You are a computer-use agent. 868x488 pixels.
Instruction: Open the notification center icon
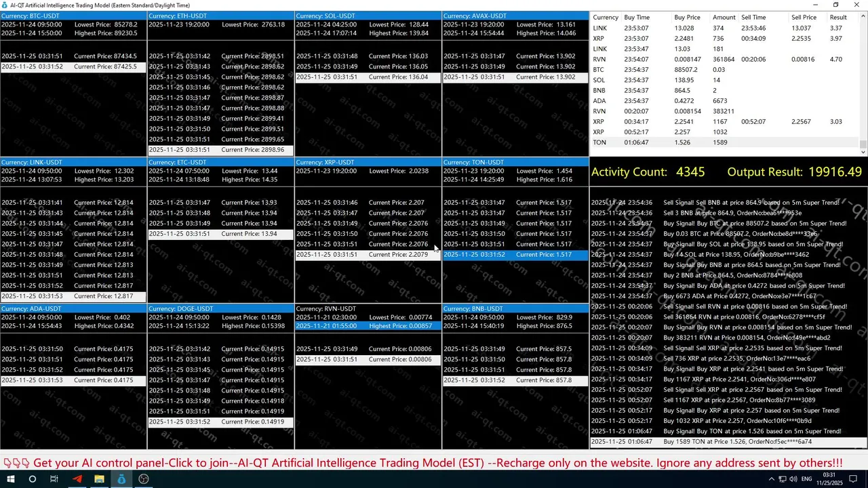854,479
